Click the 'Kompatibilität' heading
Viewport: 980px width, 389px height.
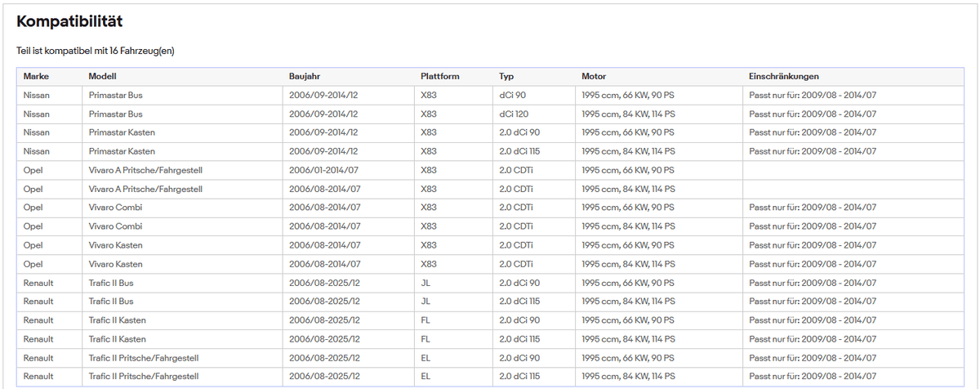69,21
